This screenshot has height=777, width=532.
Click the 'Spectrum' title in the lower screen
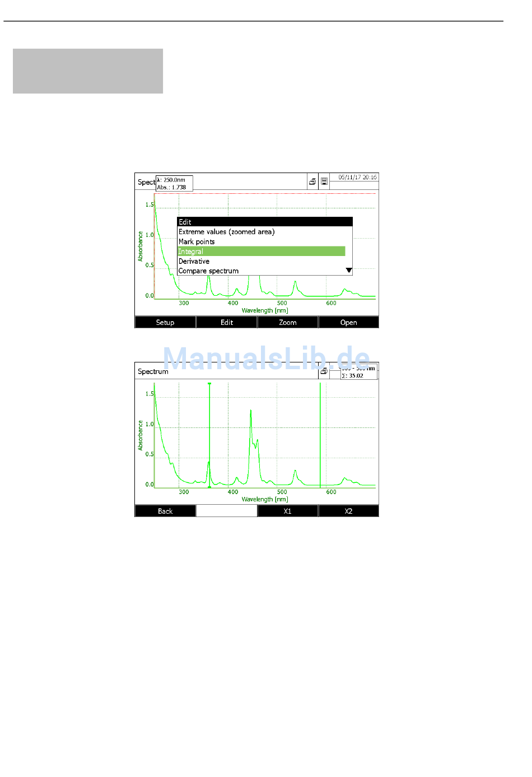click(x=153, y=372)
